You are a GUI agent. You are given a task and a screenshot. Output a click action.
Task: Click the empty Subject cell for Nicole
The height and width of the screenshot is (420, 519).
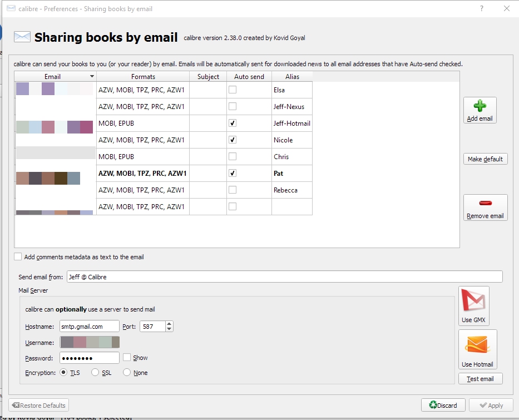click(x=208, y=140)
